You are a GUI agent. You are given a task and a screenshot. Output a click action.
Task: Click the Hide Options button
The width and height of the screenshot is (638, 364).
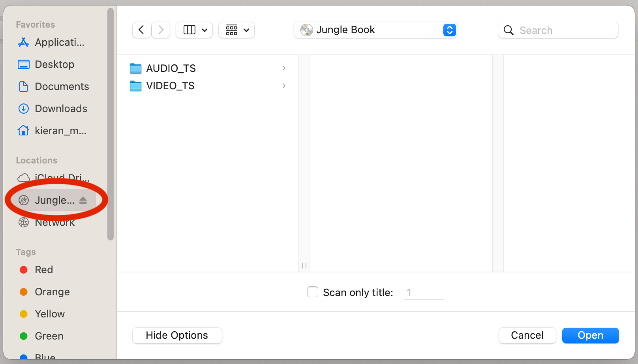pyautogui.click(x=177, y=336)
